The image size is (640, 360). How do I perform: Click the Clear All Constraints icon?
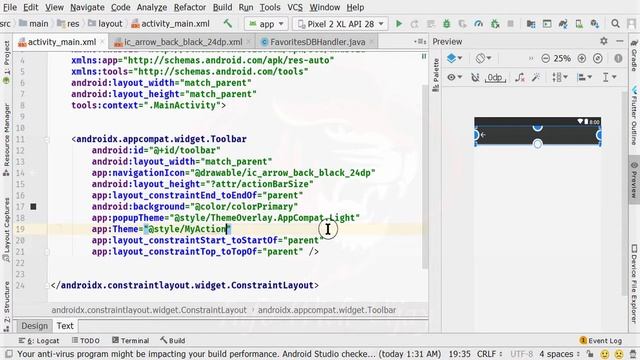tap(520, 77)
